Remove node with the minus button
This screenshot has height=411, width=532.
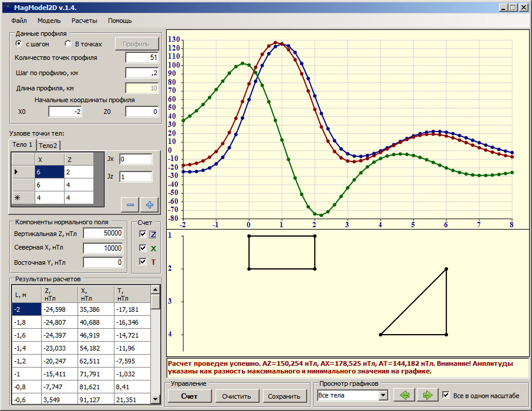[130, 205]
